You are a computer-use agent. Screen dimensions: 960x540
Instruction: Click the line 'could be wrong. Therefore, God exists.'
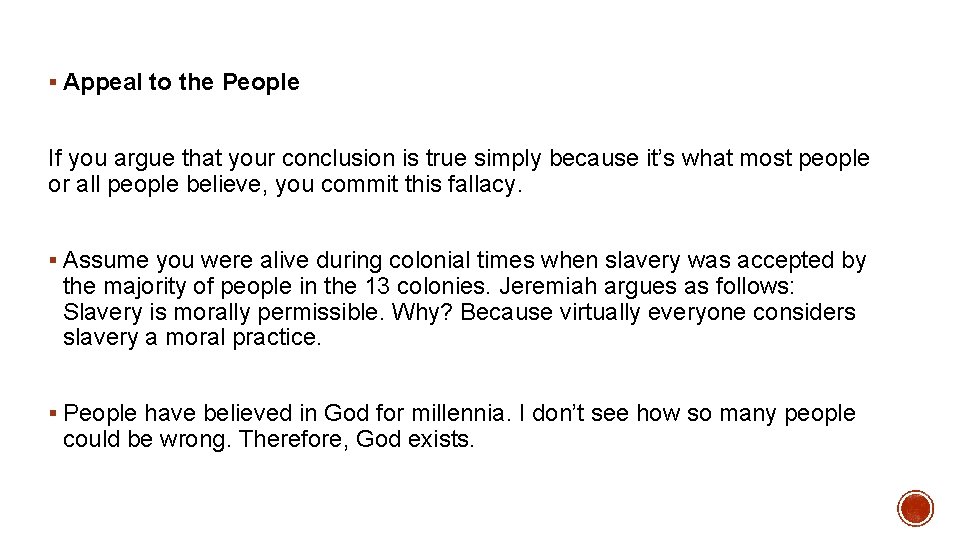point(268,440)
